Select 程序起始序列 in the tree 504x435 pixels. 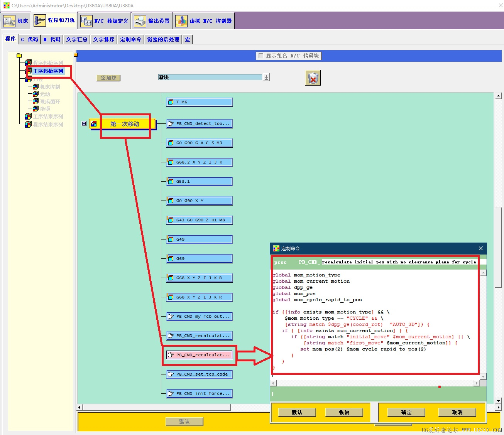(48, 62)
